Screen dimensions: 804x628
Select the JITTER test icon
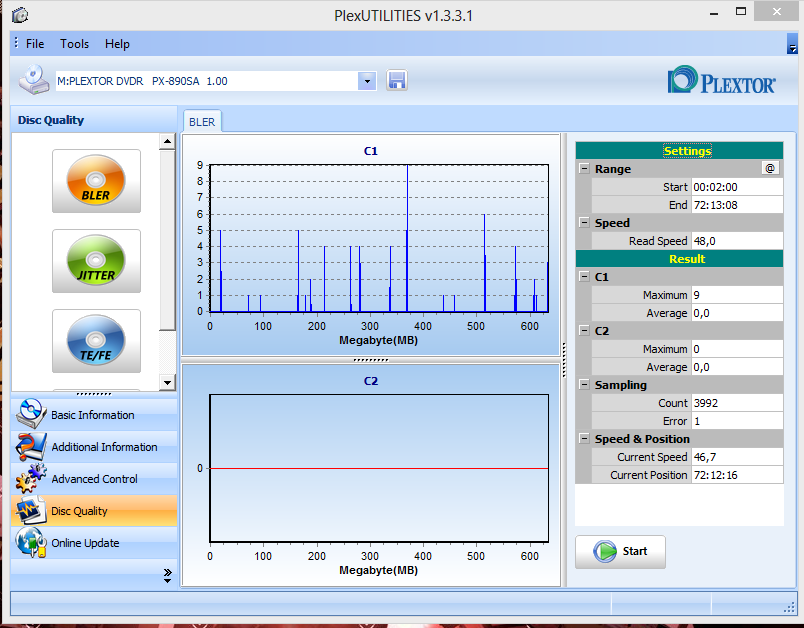pos(96,260)
